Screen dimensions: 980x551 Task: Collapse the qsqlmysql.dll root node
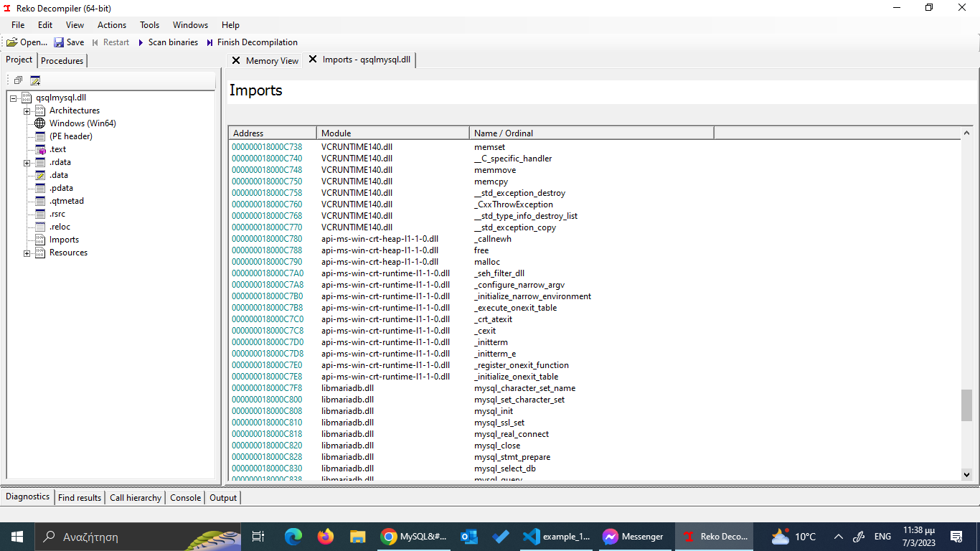(14, 98)
